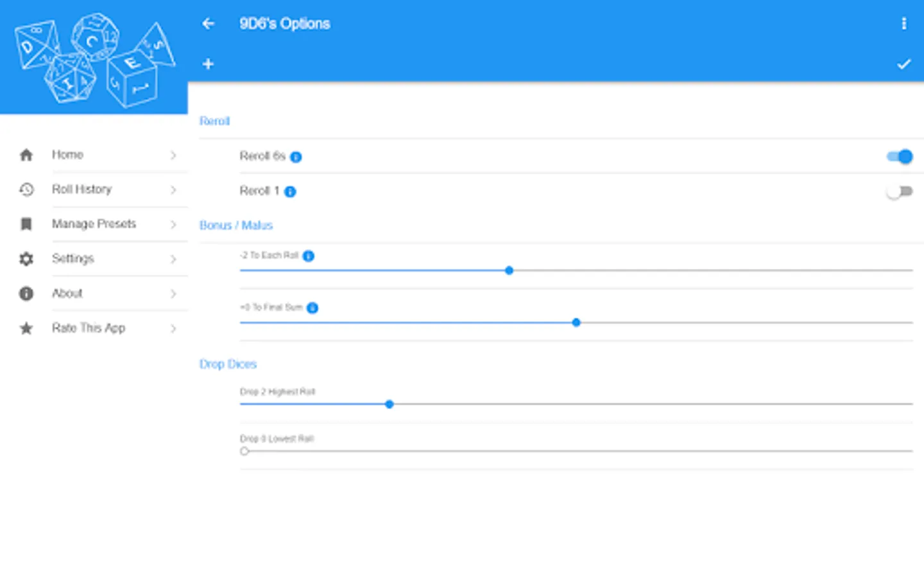
Task: Click the plus icon to add
Action: point(208,64)
